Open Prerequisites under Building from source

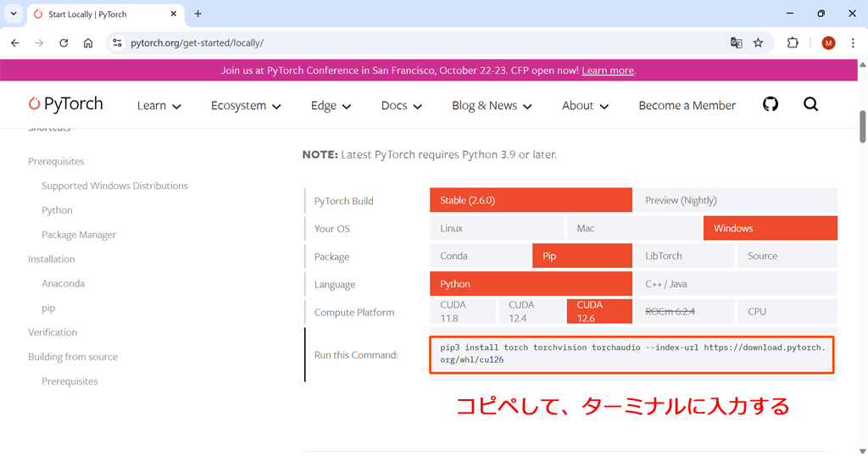point(70,381)
